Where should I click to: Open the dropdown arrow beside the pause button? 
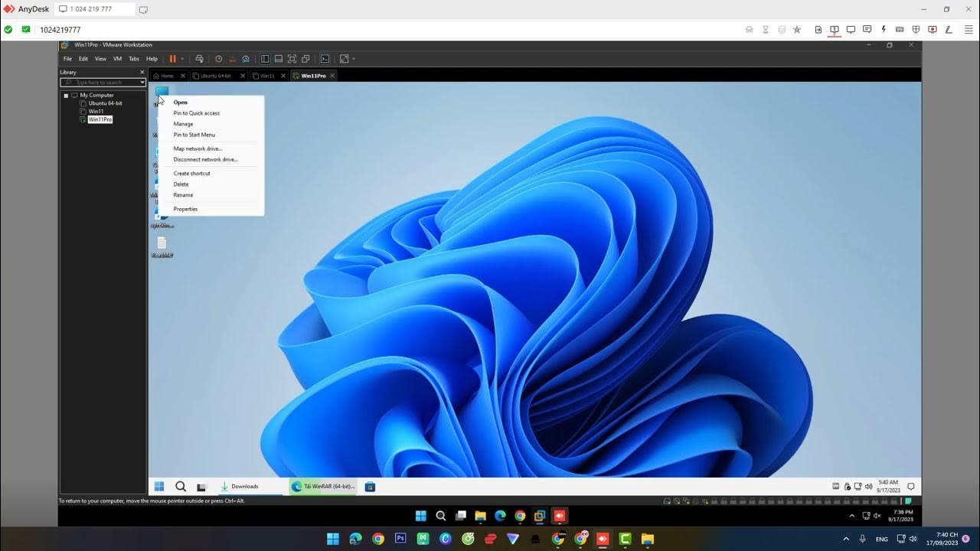(x=182, y=59)
